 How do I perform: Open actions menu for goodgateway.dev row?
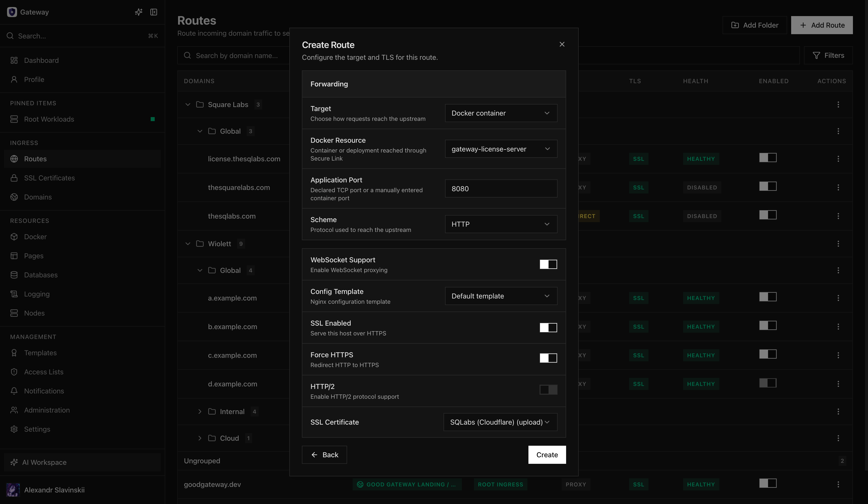[838, 484]
